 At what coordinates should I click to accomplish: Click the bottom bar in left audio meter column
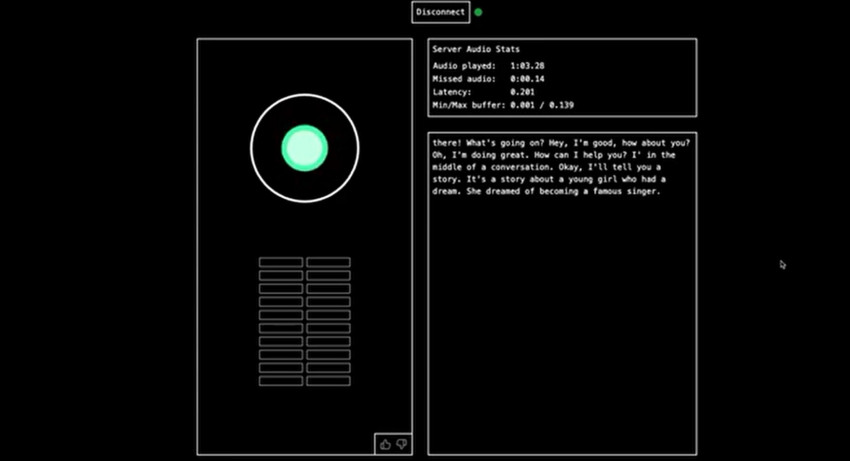[x=281, y=381]
